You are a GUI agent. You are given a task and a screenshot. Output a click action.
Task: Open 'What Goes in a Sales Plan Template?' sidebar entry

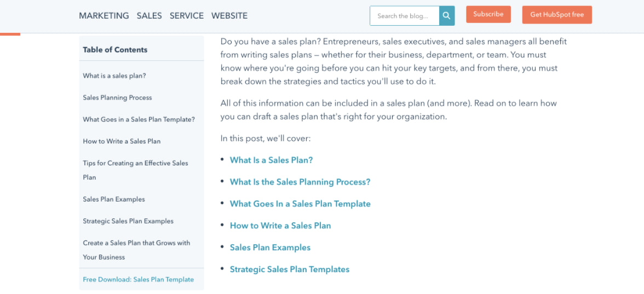(139, 119)
